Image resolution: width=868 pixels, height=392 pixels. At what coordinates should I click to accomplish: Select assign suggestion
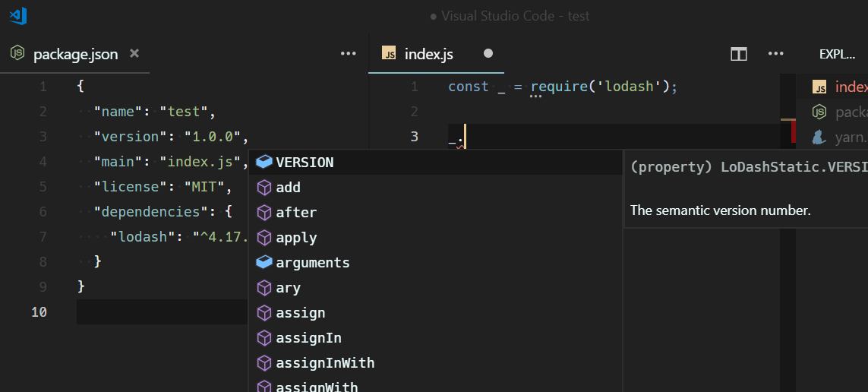[x=436, y=313]
